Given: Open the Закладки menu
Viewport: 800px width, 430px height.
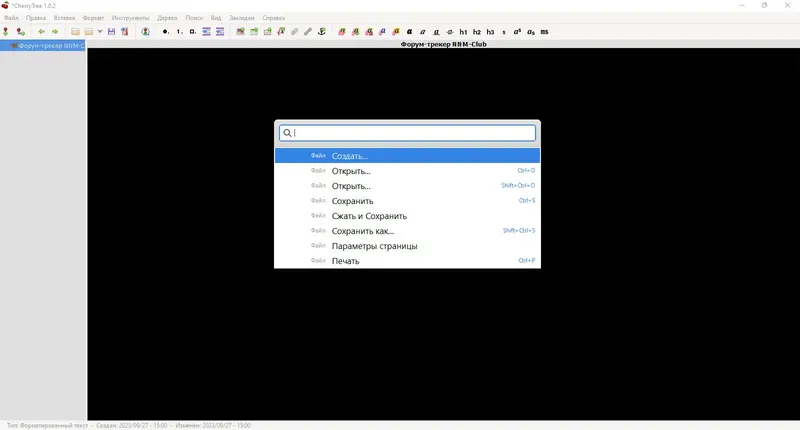Looking at the screenshot, I should [242, 18].
